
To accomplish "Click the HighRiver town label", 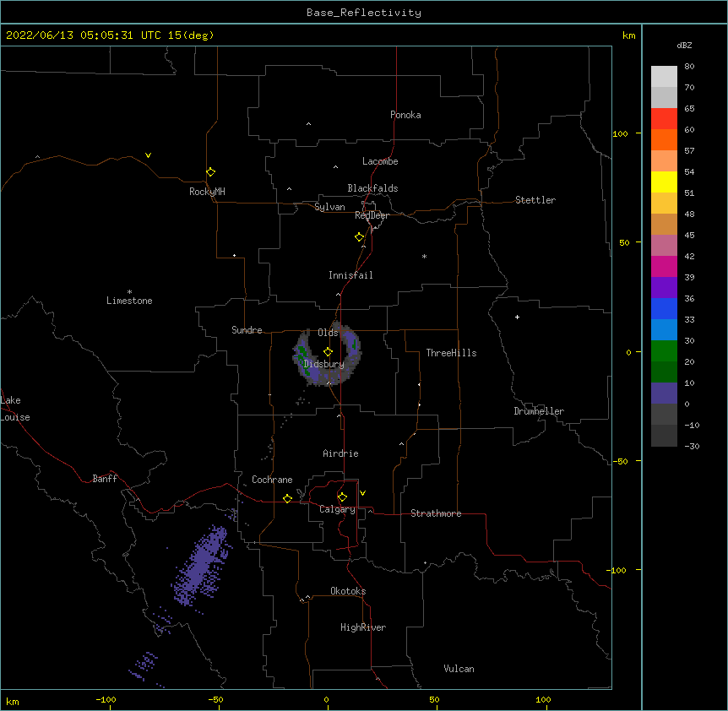I will point(363,627).
